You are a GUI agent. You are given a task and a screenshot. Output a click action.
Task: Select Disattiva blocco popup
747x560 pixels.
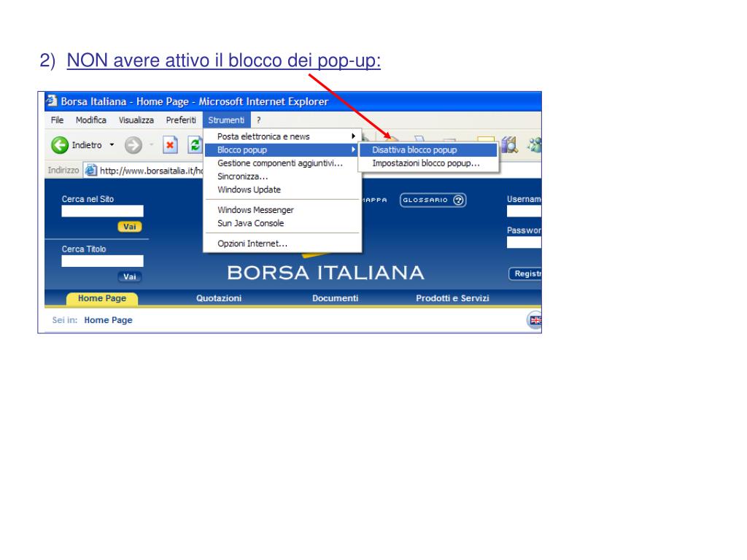pyautogui.click(x=427, y=150)
